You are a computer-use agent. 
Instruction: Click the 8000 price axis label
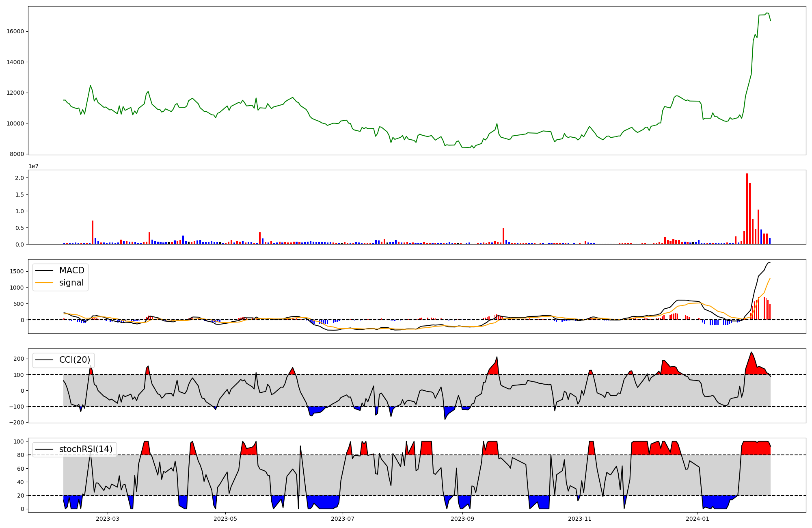pyautogui.click(x=17, y=154)
